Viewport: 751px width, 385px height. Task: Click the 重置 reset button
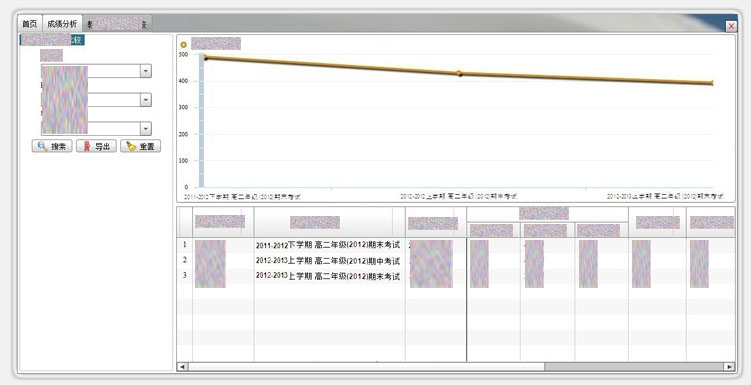click(x=140, y=146)
